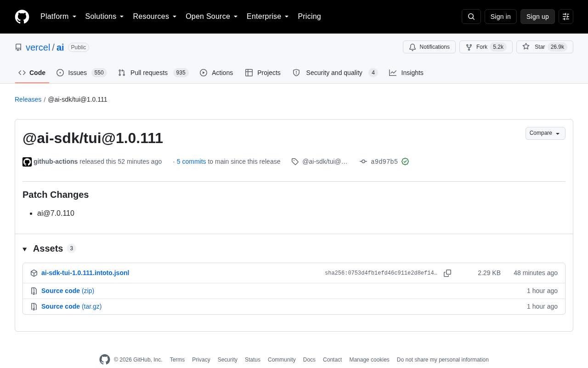Open the Releases breadcrumb link
588x368 pixels.
click(28, 99)
